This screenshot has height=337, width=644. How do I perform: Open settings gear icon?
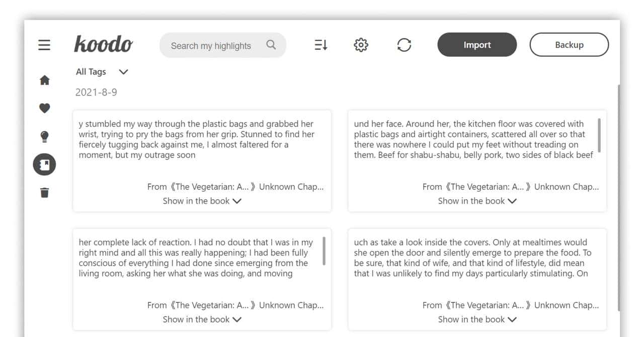click(361, 45)
